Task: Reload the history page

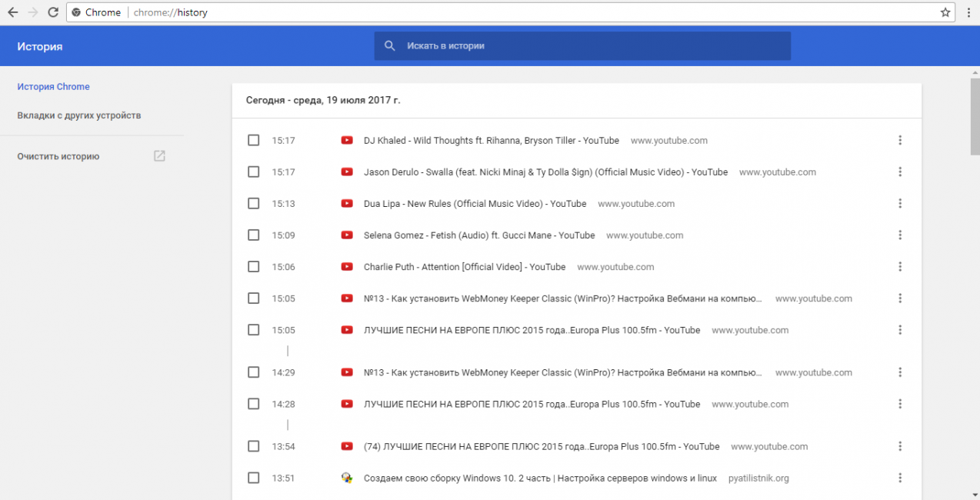Action: (53, 12)
